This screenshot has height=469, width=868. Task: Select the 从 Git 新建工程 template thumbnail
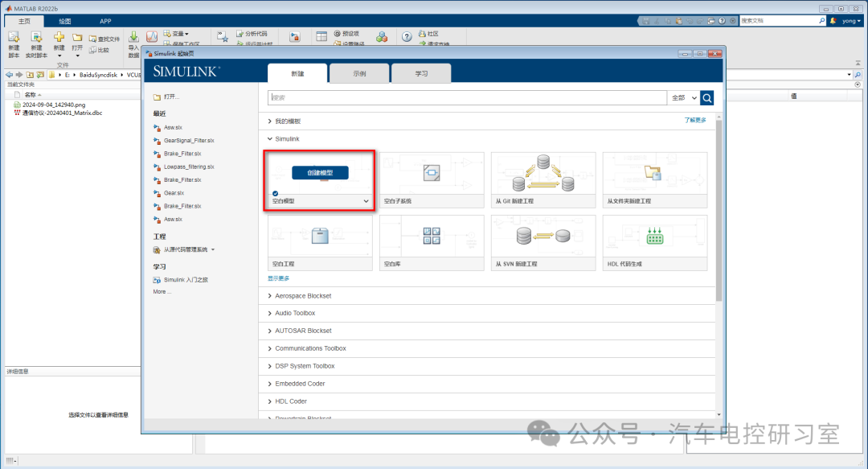543,173
